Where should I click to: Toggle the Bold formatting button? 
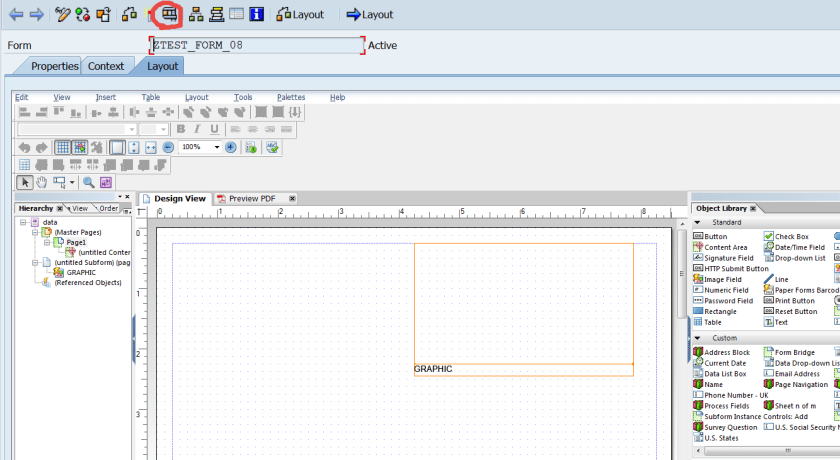[x=181, y=129]
